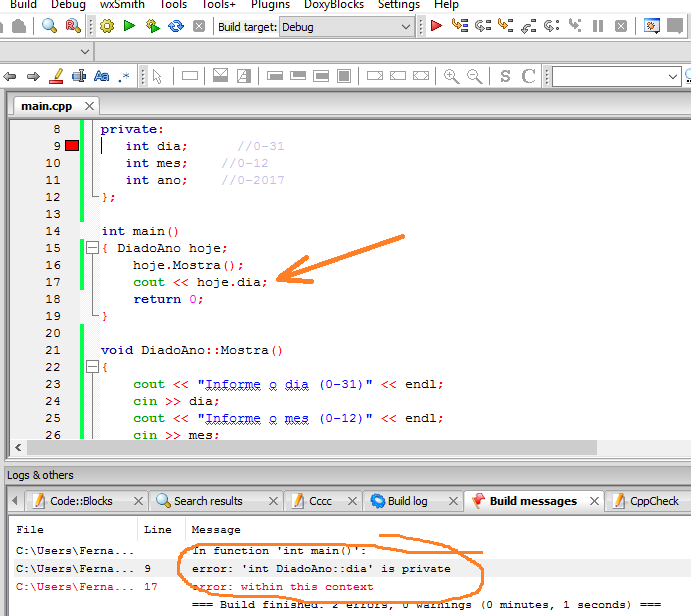
Task: Switch to the Build log tab
Action: pyautogui.click(x=398, y=501)
